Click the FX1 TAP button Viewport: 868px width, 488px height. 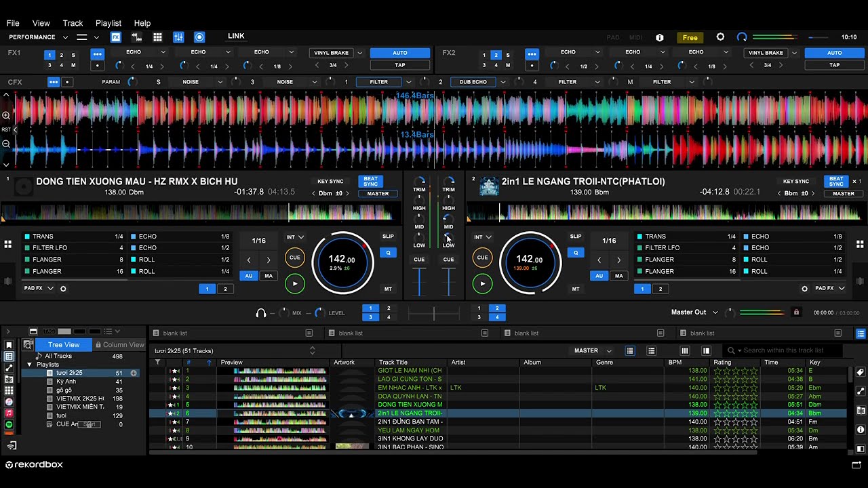pos(400,65)
